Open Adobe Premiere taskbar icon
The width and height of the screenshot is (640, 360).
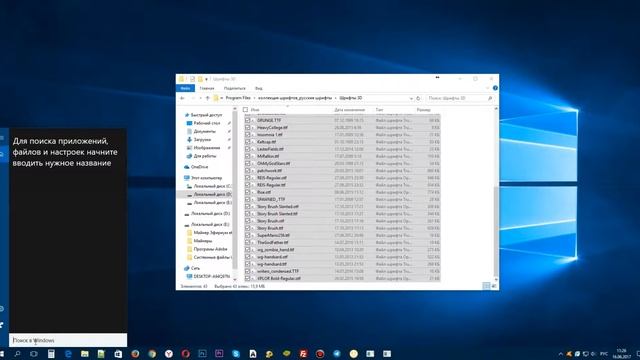pos(219,354)
